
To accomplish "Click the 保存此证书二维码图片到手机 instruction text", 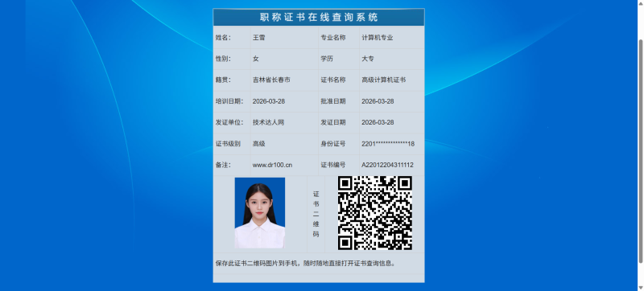I will tap(306, 263).
